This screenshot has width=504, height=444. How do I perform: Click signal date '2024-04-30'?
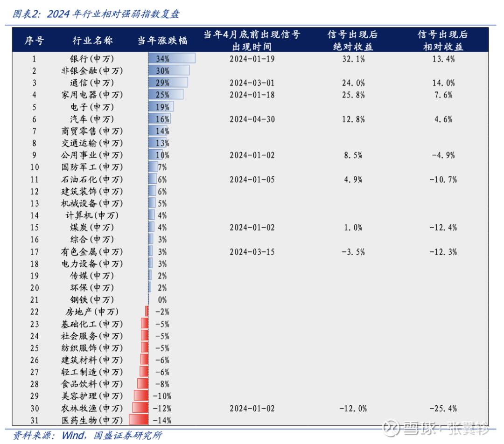pyautogui.click(x=252, y=119)
